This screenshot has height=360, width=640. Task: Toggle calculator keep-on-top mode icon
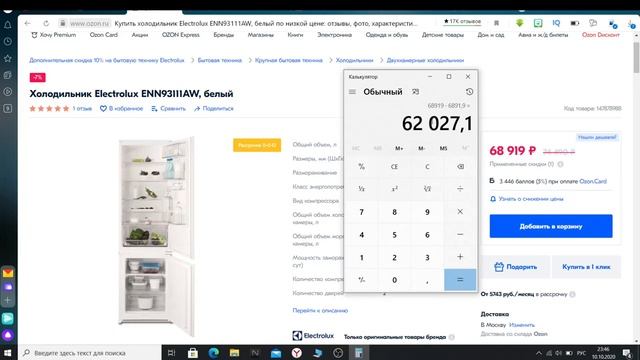coord(416,92)
